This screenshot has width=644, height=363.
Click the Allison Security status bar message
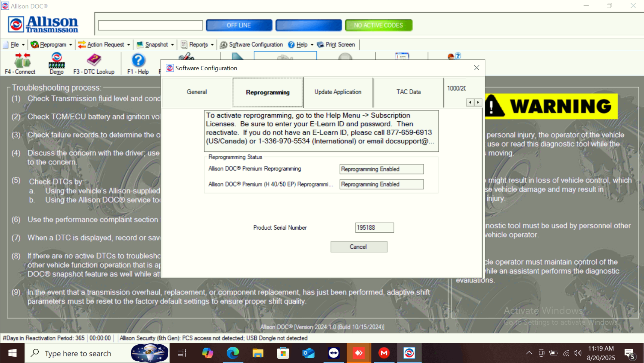[x=213, y=338]
